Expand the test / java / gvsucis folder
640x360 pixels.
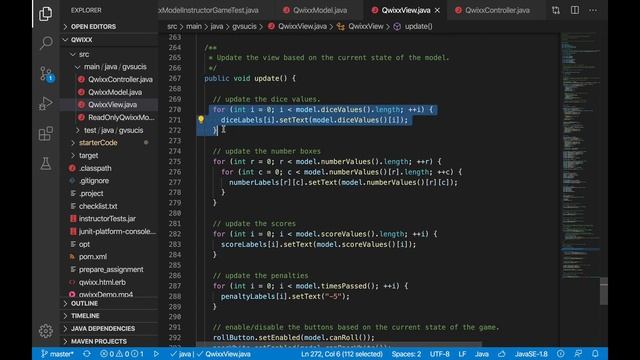pos(113,130)
